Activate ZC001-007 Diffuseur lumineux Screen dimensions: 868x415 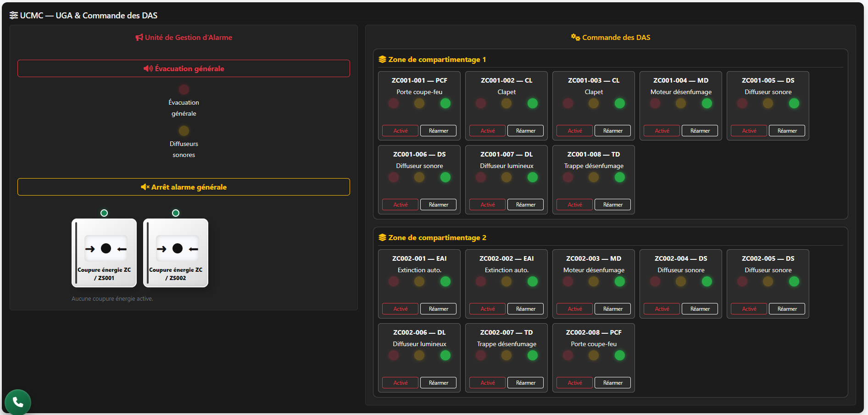tap(488, 205)
